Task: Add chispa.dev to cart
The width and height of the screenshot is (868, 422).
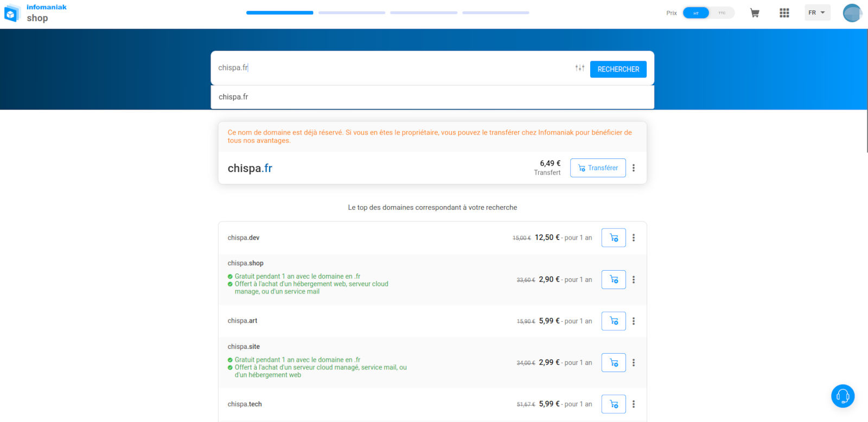Action: (614, 238)
